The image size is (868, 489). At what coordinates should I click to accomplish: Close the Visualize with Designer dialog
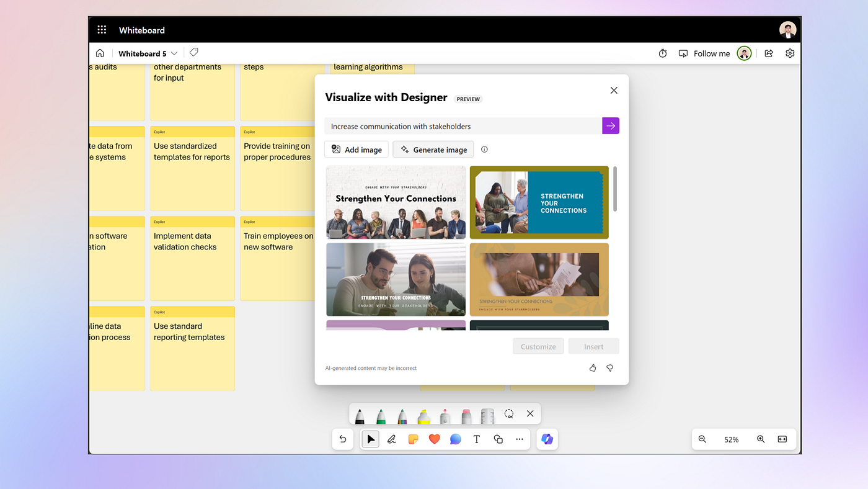click(614, 91)
